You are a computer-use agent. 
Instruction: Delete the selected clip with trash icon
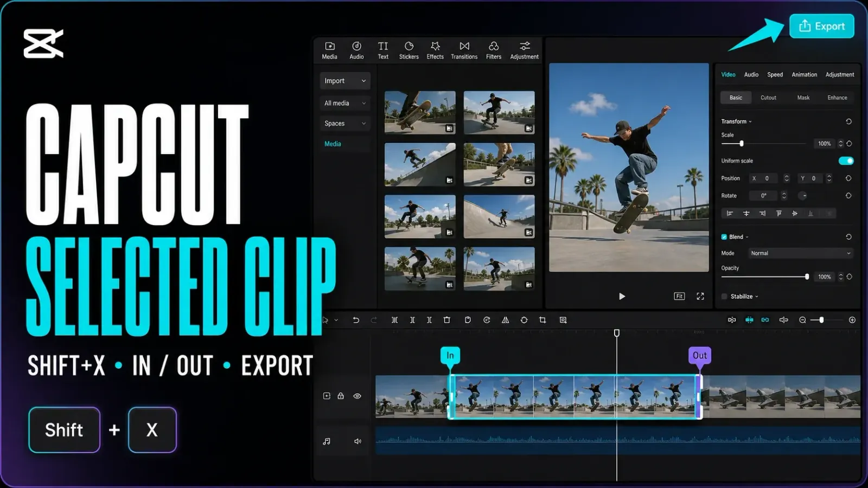[447, 320]
